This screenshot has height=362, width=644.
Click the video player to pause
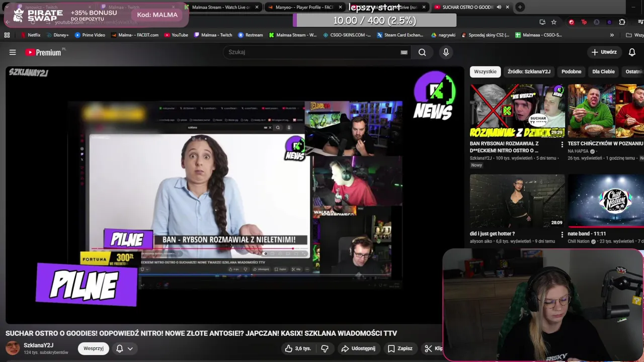[x=234, y=195]
